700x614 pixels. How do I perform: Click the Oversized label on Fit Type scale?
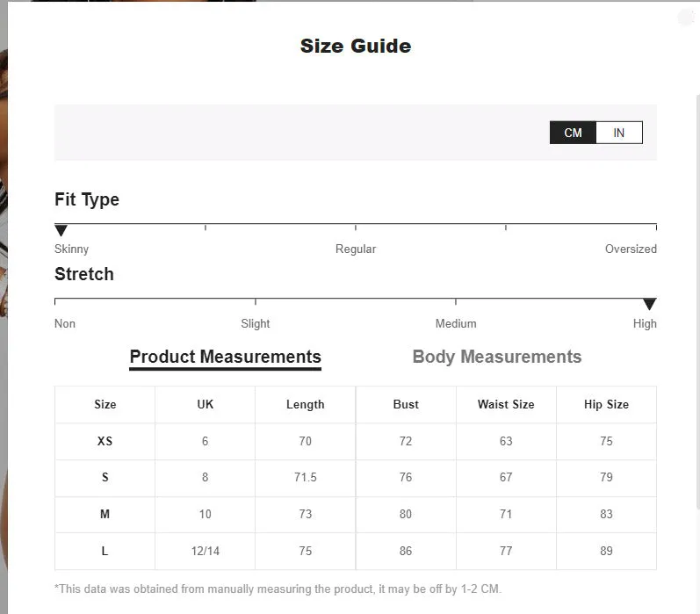click(631, 249)
